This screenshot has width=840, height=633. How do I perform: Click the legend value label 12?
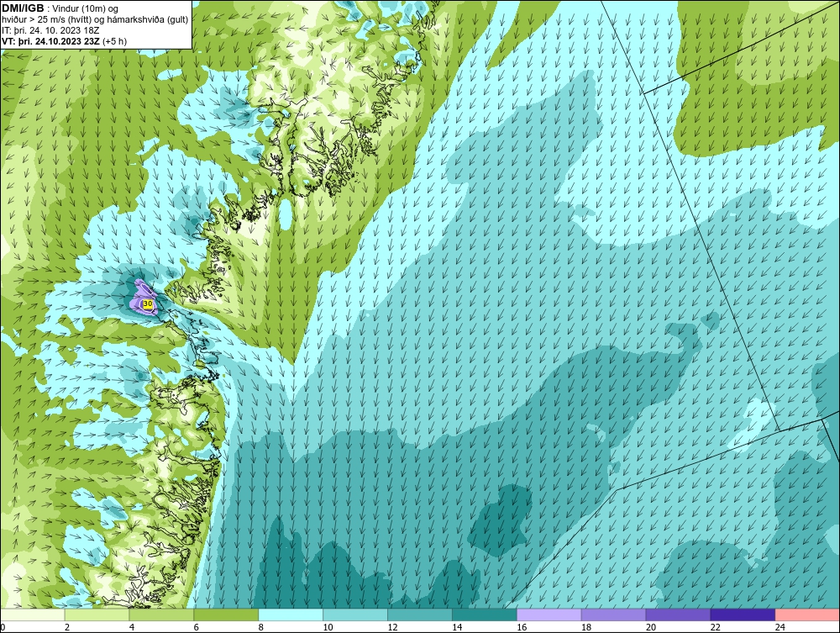[392, 627]
